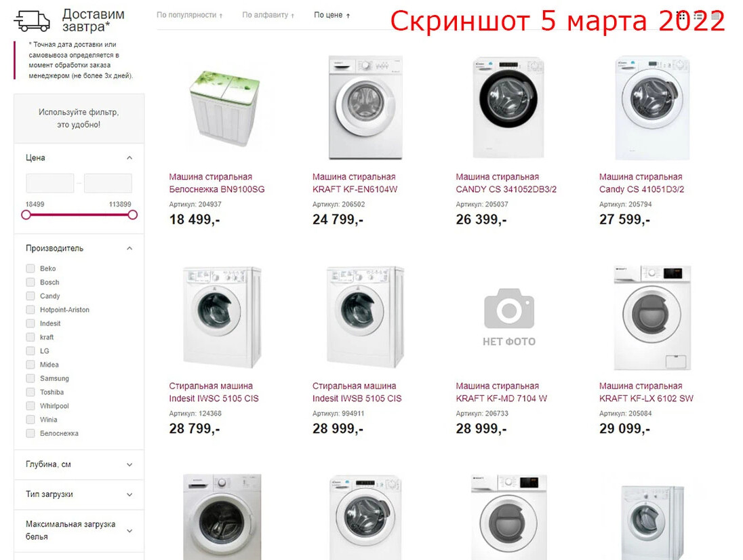Tick the Indesit manufacturer checkbox
Viewport: 743px width, 560px height.
pos(31,323)
